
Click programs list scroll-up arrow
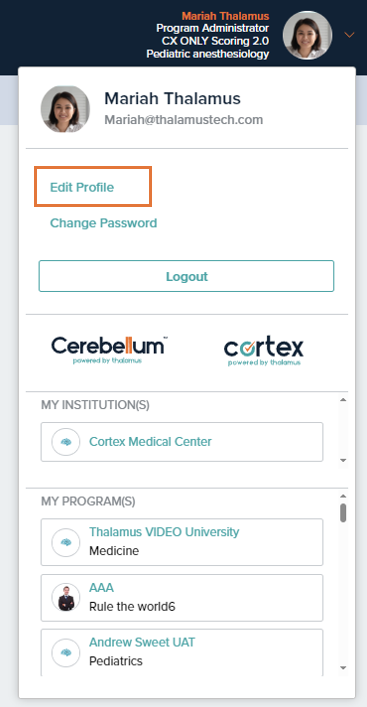tap(343, 496)
